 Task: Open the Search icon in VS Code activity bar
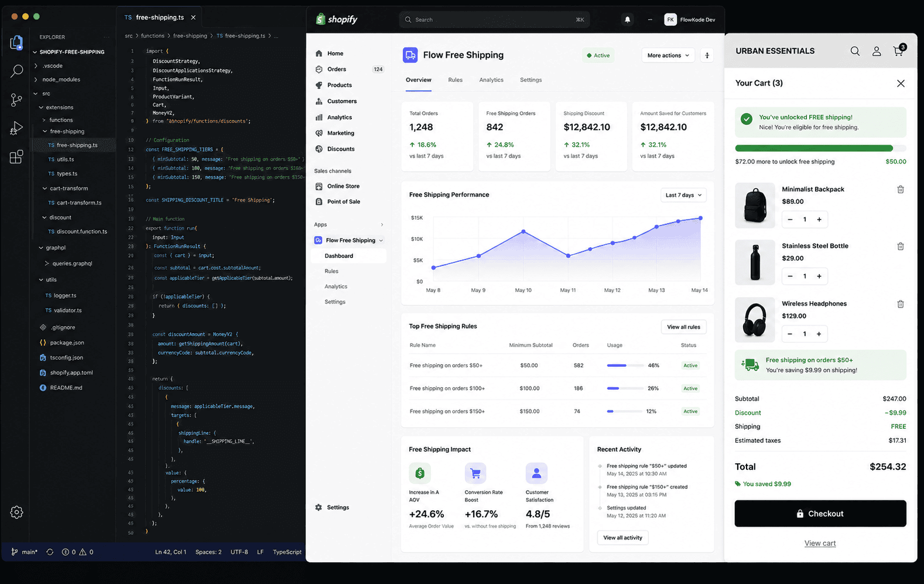click(x=16, y=71)
